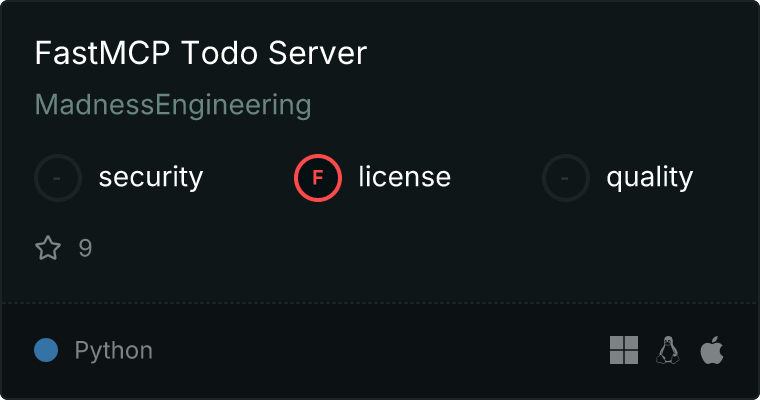
Task: Click the security grade dash badge
Action: point(58,178)
